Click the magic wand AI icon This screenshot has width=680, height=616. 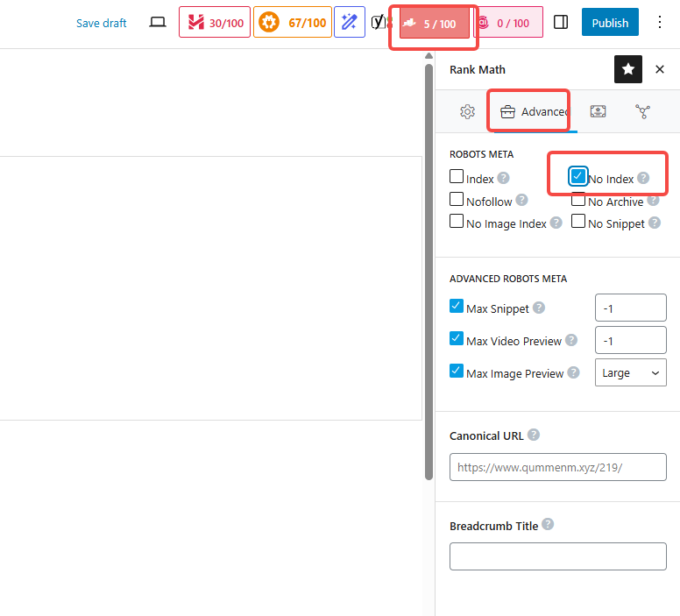click(350, 23)
